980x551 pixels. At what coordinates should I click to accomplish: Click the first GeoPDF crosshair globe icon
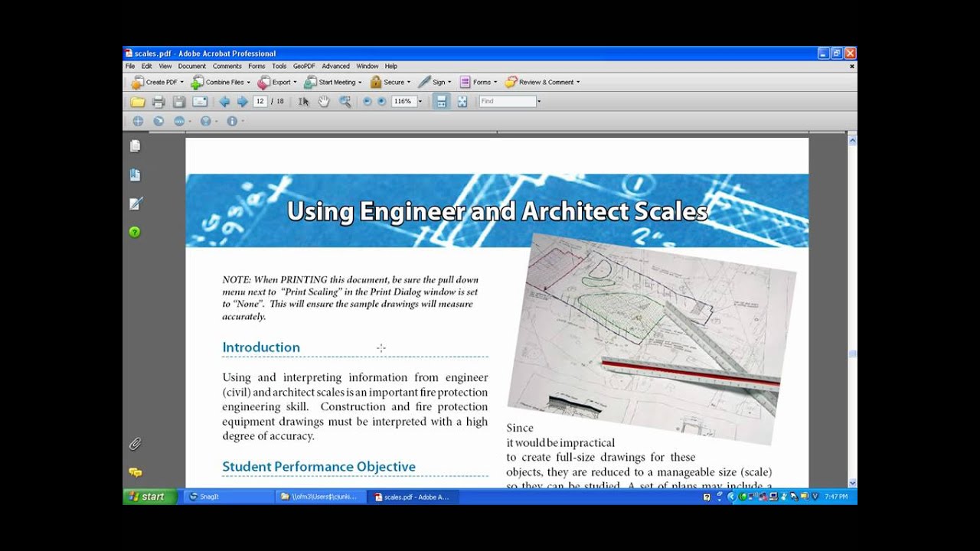pos(138,121)
